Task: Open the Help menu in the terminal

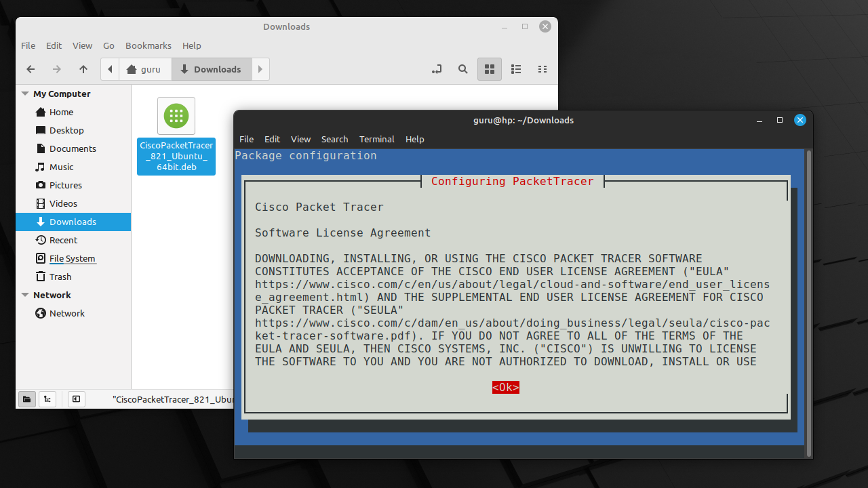Action: [x=414, y=139]
